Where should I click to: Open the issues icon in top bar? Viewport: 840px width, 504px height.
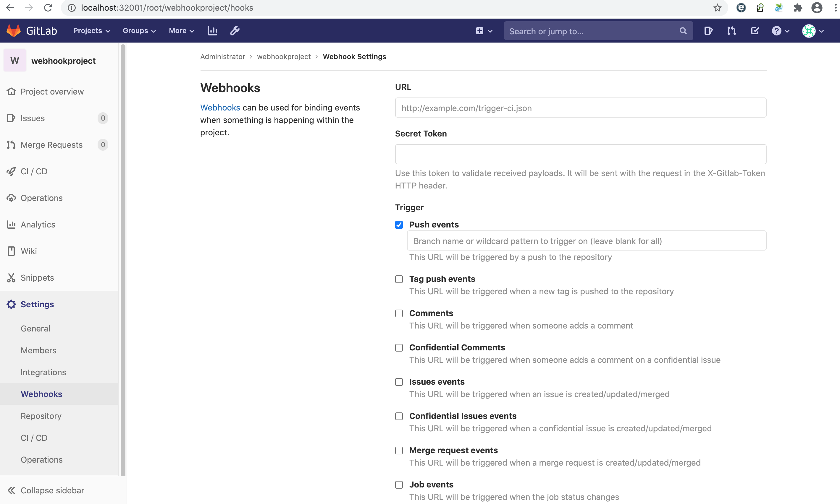coord(708,31)
